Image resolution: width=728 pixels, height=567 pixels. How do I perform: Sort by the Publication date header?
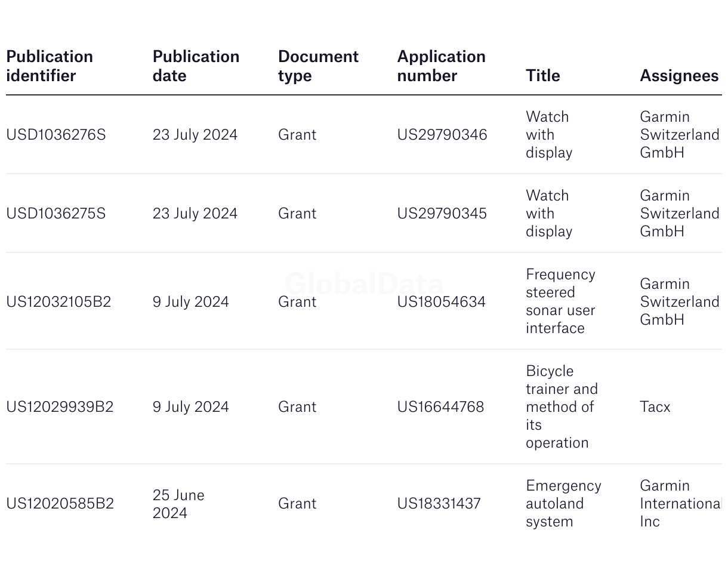tap(196, 66)
